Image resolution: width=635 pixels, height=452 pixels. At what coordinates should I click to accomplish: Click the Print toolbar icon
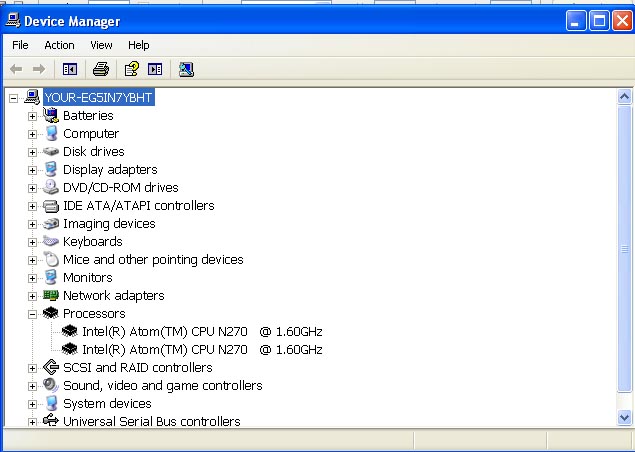tap(101, 69)
